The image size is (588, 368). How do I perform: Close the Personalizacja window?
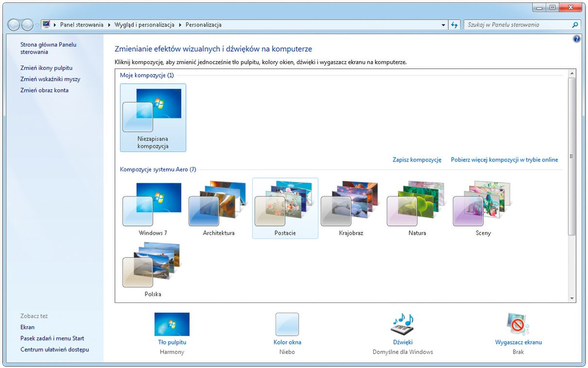pyautogui.click(x=571, y=7)
